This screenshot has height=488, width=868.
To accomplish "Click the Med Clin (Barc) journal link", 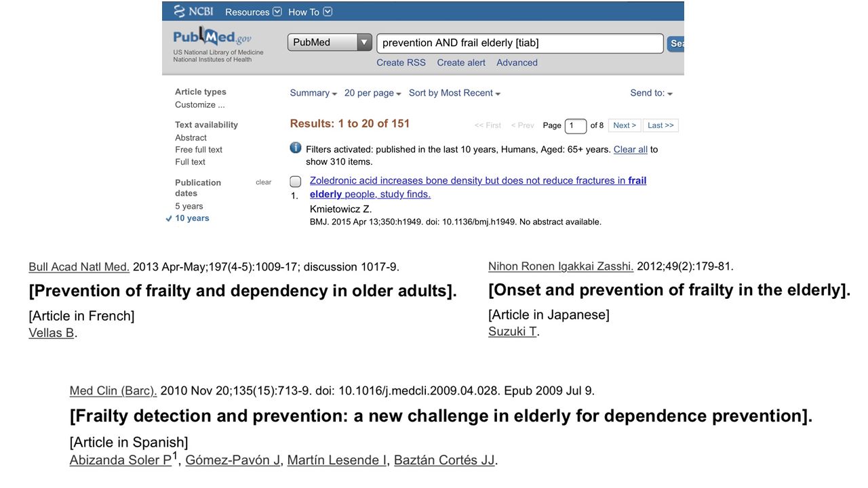I will coord(113,391).
